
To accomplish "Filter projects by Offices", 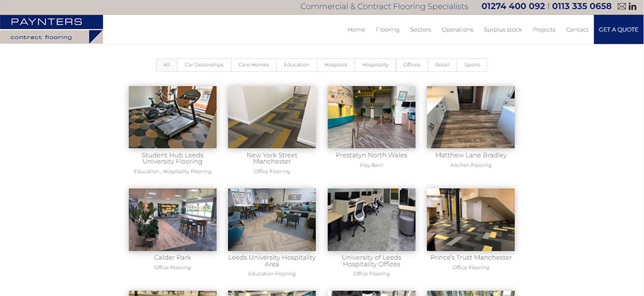I will (x=412, y=65).
